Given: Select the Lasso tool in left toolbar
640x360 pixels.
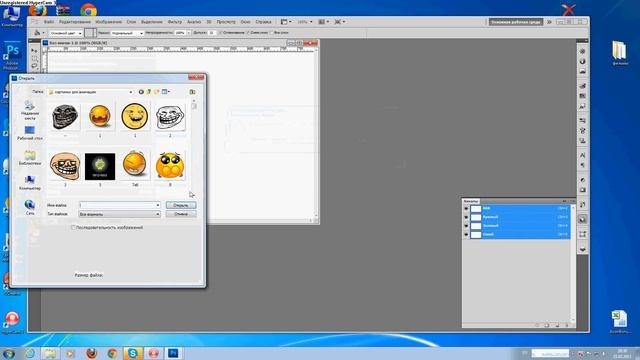Looking at the screenshot, I should 34,66.
